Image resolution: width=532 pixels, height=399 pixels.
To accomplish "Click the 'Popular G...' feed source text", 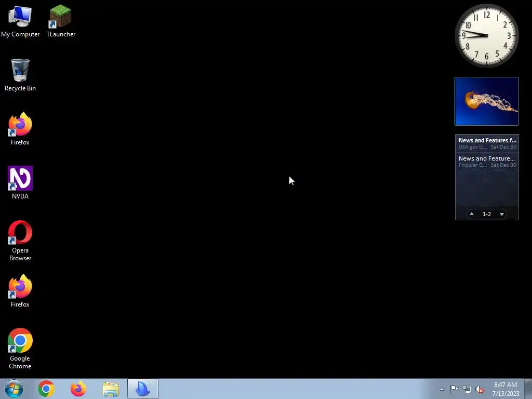I will coord(473,165).
